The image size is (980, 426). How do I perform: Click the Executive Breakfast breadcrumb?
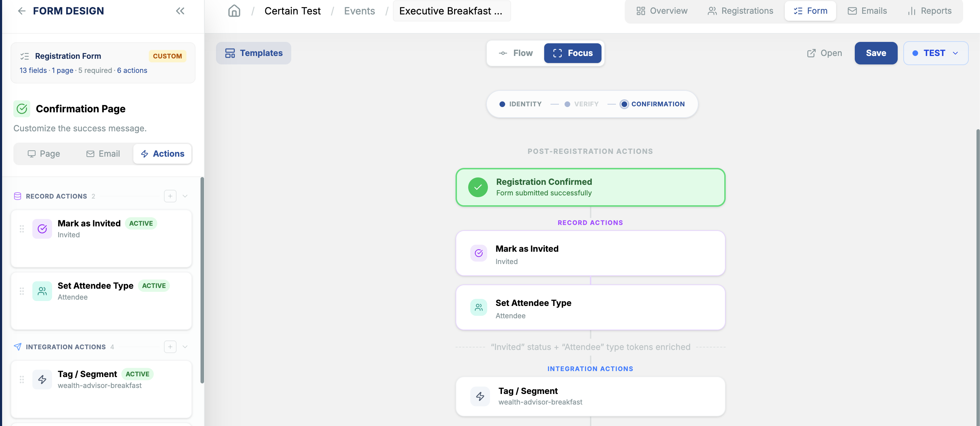click(x=452, y=11)
